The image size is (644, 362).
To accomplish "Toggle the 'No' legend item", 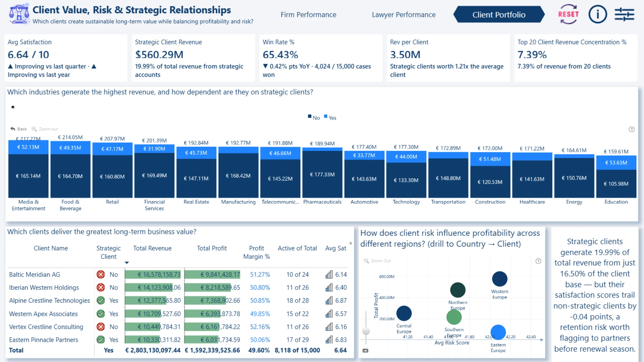I will 314,118.
